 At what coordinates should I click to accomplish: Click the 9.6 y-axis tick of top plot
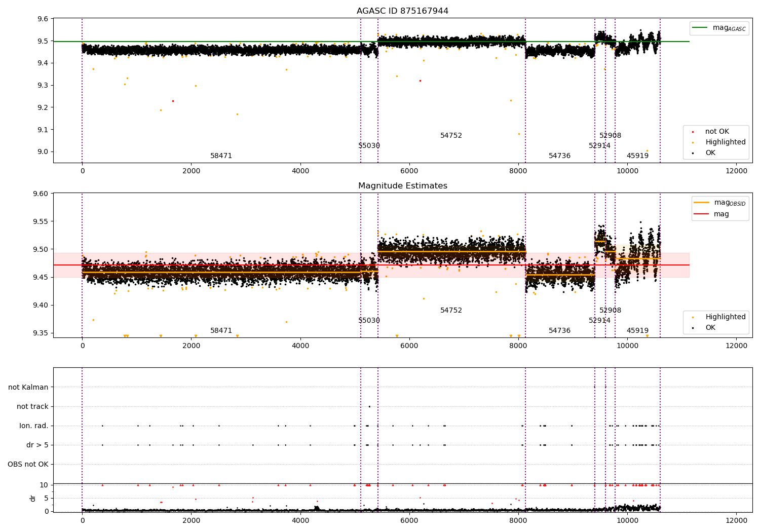(43, 19)
